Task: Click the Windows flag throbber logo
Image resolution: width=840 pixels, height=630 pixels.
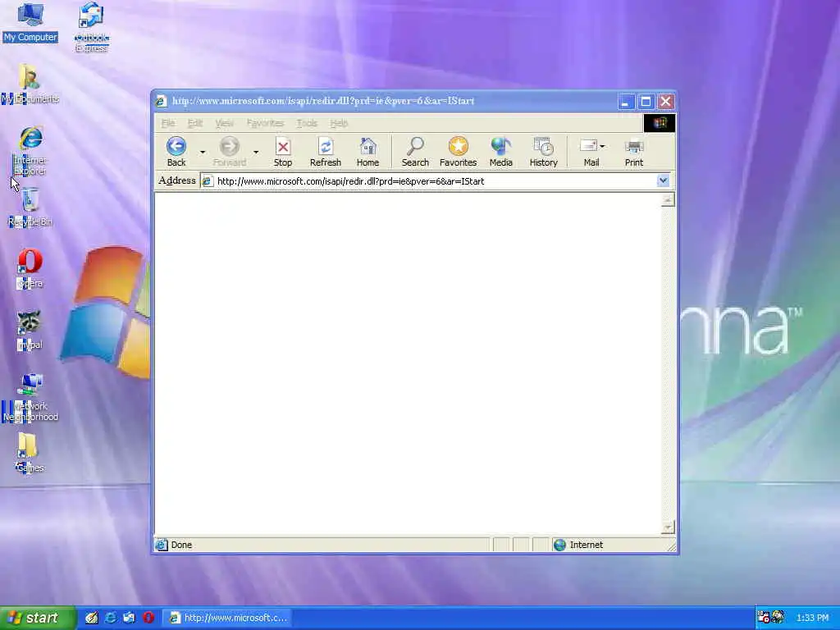Action: click(x=660, y=123)
